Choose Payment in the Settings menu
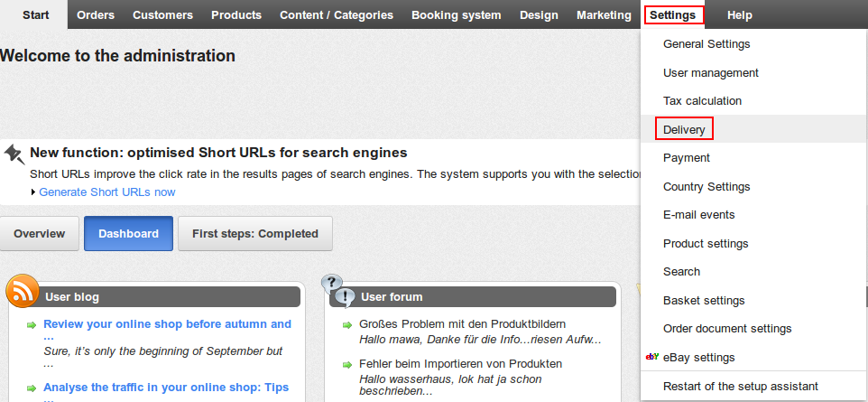 coord(687,158)
